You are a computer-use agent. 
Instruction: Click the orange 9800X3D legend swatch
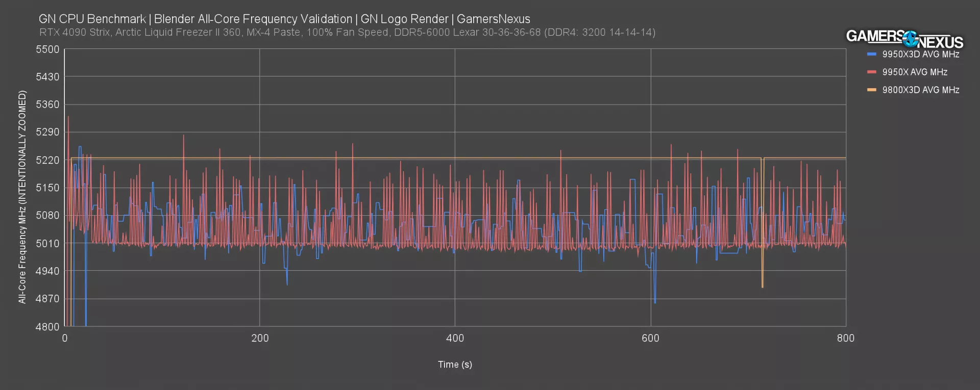[871, 90]
